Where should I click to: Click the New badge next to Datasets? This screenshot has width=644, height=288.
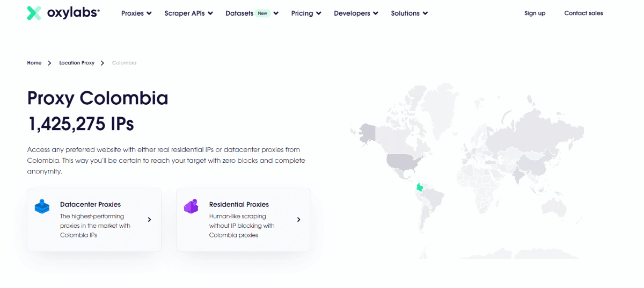(x=262, y=13)
